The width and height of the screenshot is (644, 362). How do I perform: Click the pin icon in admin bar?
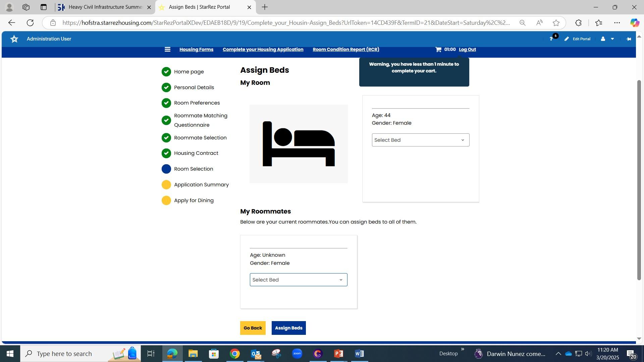629,39
